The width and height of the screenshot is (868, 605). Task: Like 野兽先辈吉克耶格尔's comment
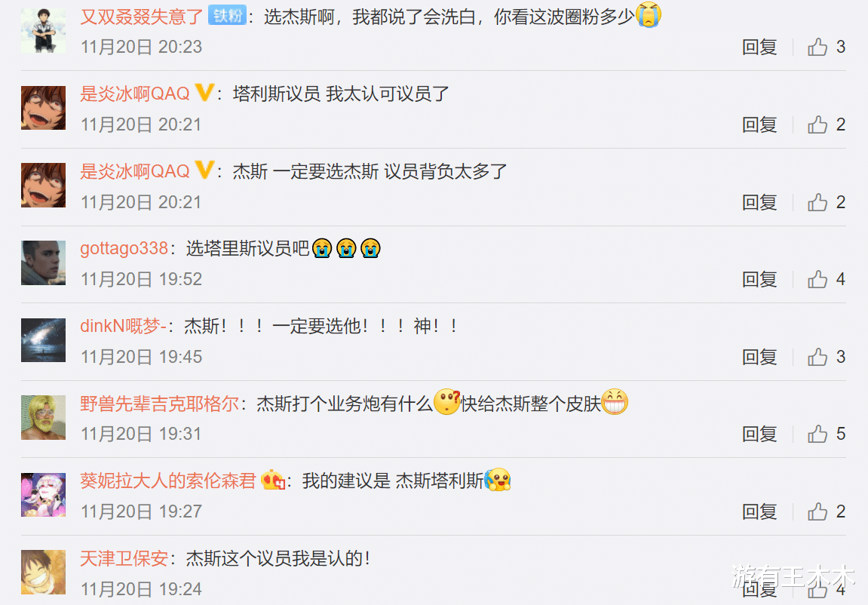pos(817,434)
